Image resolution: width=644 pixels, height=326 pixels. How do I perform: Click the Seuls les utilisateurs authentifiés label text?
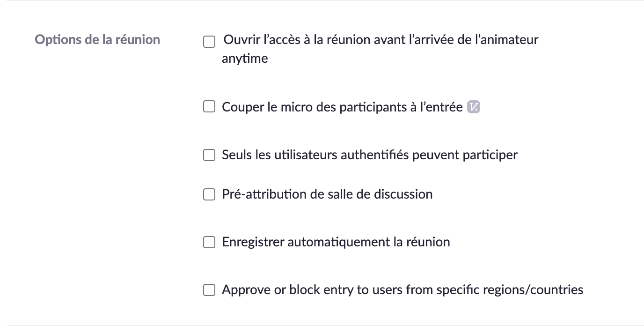369,155
